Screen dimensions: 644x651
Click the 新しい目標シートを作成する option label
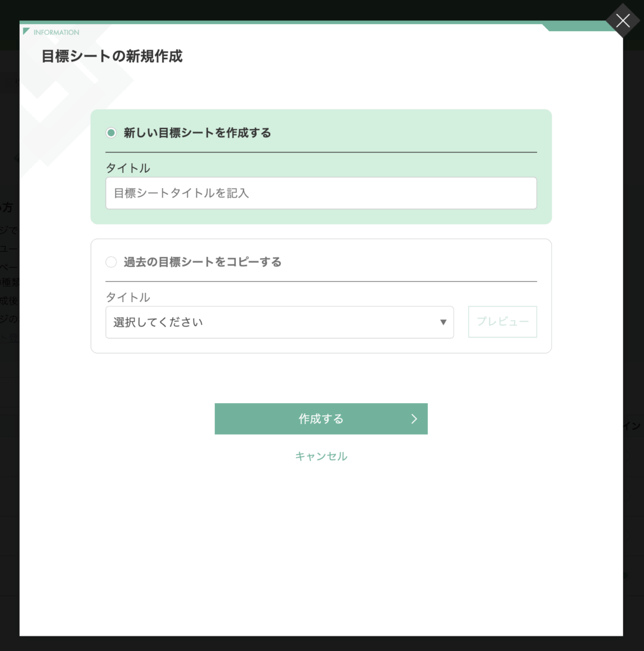(x=197, y=133)
